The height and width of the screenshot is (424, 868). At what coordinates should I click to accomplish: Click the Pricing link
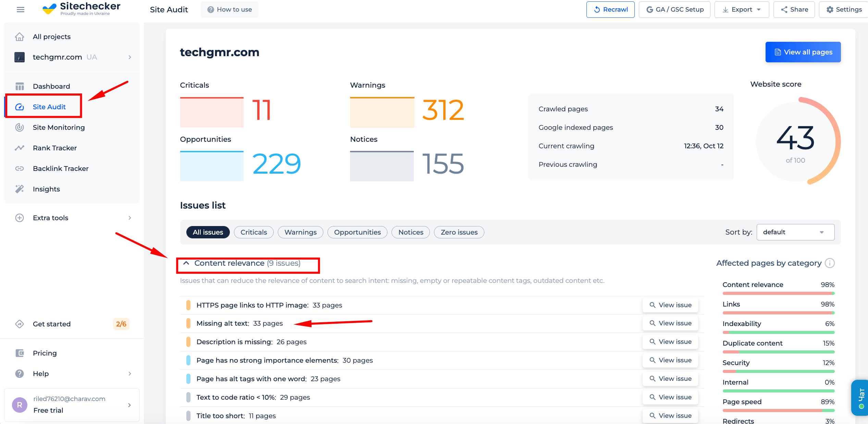pyautogui.click(x=45, y=353)
